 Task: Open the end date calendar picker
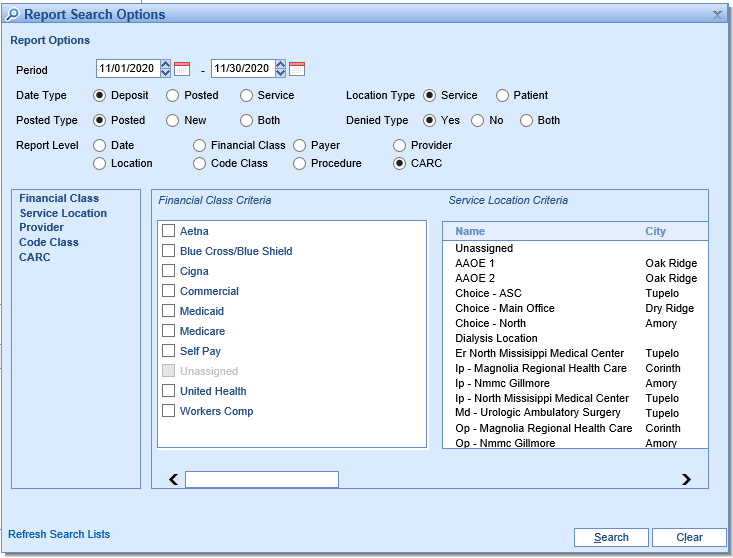pos(297,69)
